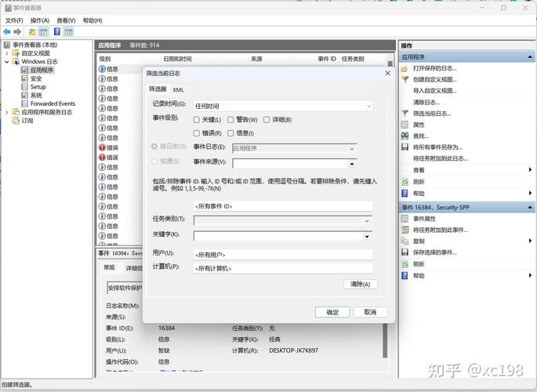Screen dimensions: 537x392
Task: Tick the 错误(R) error level checkbox
Action: tap(197, 133)
